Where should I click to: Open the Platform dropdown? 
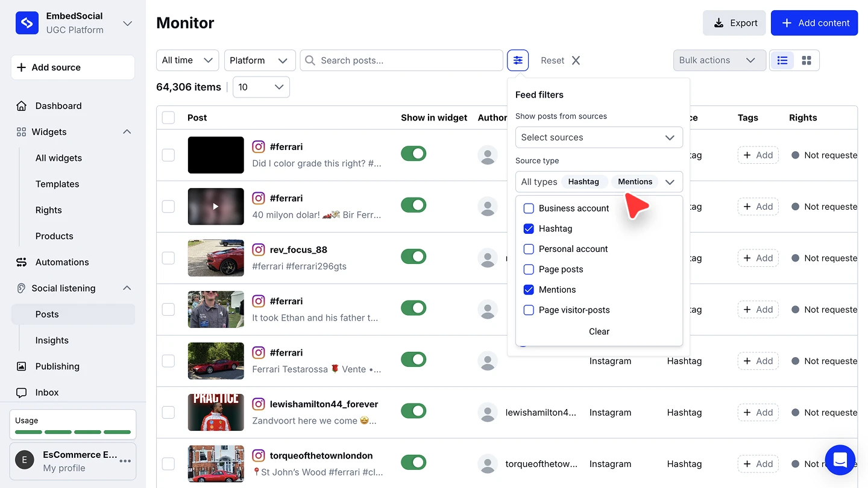[x=260, y=60]
